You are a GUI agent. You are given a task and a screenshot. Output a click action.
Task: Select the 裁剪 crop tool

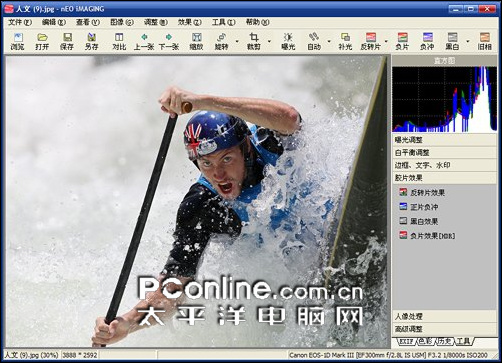(x=254, y=41)
